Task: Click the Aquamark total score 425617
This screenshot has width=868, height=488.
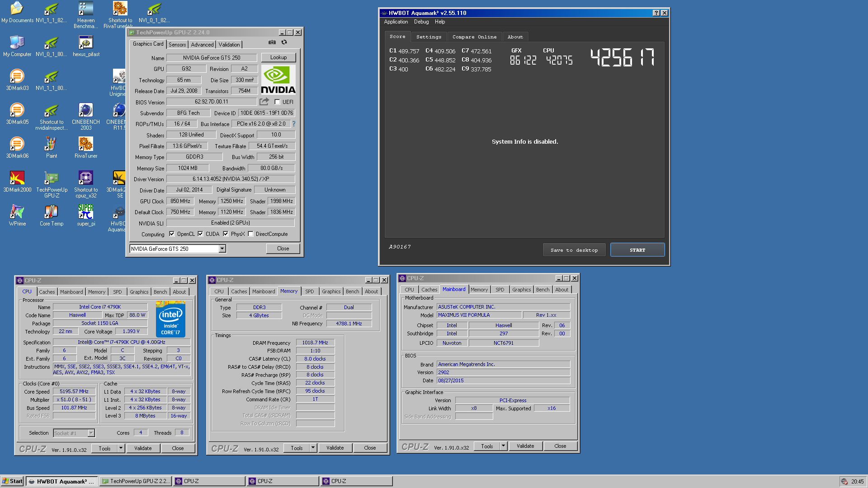Action: (623, 58)
